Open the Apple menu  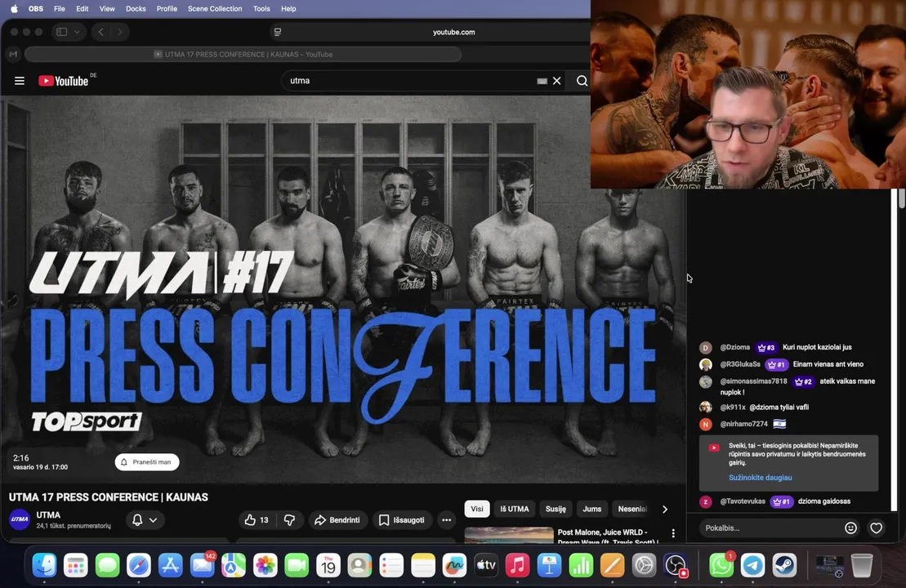pyautogui.click(x=14, y=9)
